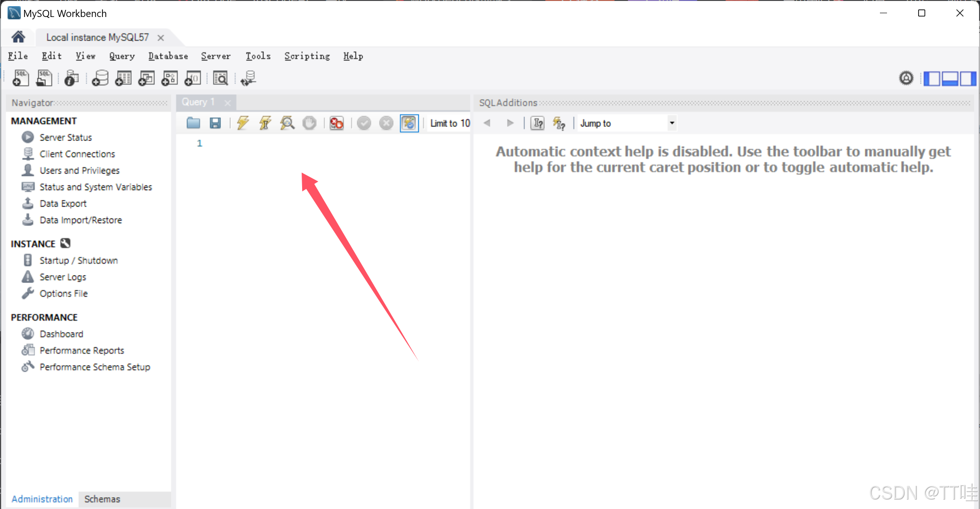980x509 pixels.
Task: Toggle the right SQL Additions sidebar
Action: point(968,78)
